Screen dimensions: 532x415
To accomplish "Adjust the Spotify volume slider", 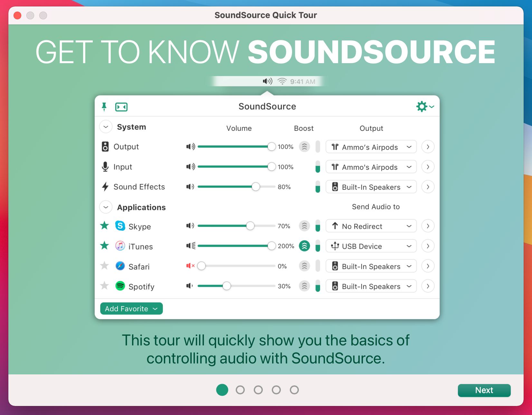I will [x=236, y=286].
